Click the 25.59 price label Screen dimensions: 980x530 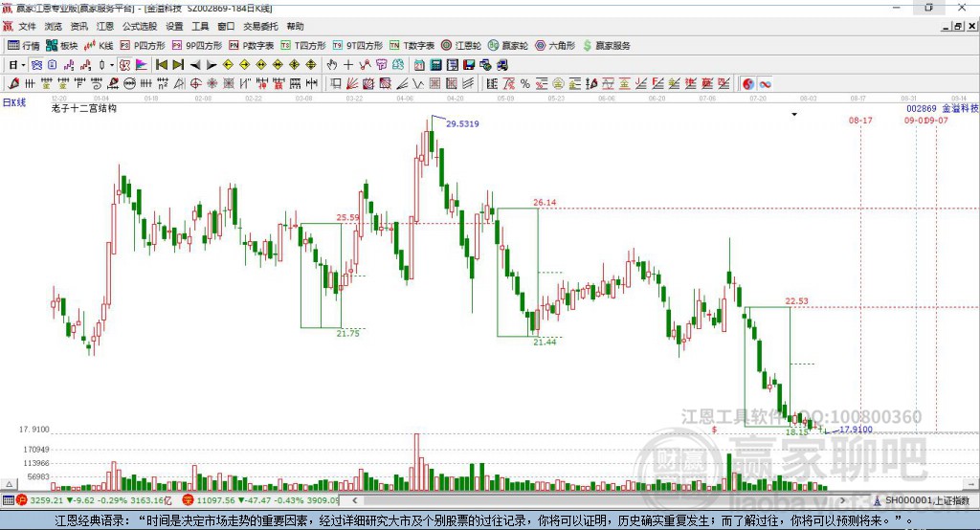pyautogui.click(x=347, y=217)
